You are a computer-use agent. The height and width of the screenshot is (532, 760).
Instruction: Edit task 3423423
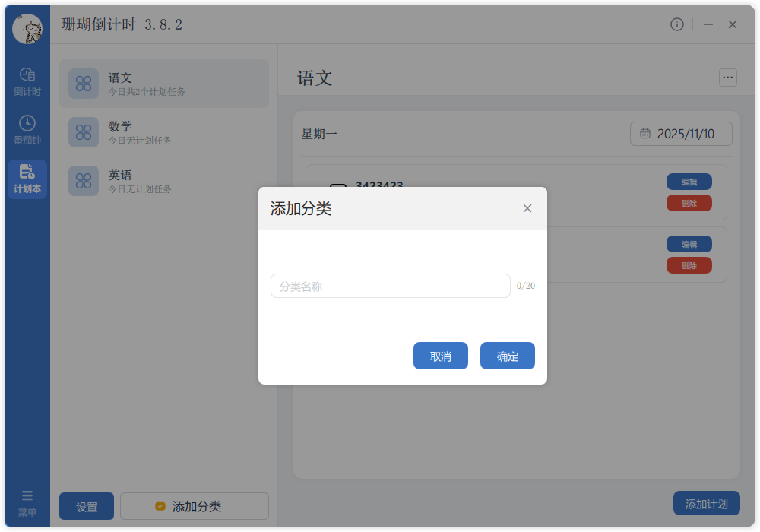689,182
